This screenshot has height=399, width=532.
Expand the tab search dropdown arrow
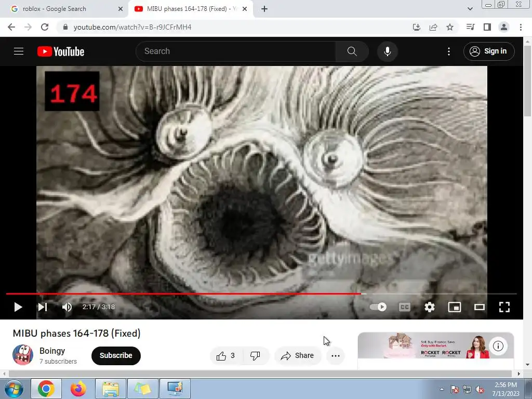pyautogui.click(x=470, y=9)
